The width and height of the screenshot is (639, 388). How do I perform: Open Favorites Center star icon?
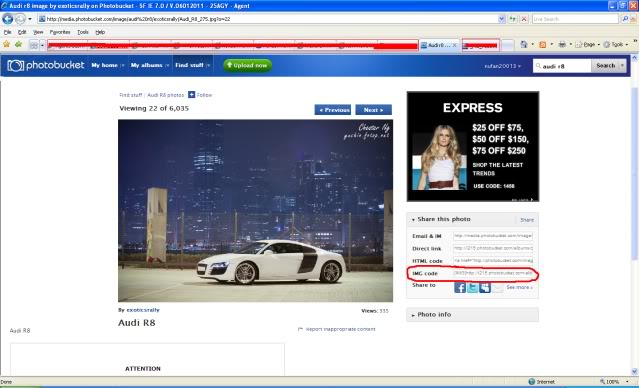pos(7,44)
